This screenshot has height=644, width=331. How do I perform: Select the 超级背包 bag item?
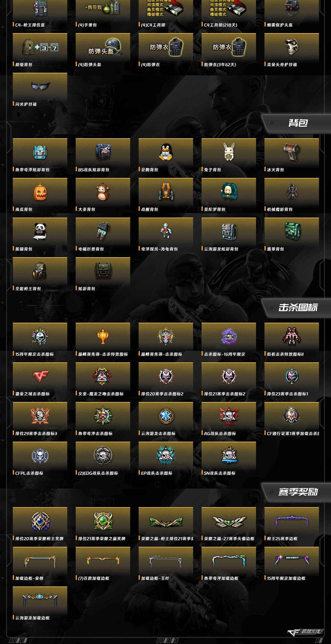pos(40,50)
